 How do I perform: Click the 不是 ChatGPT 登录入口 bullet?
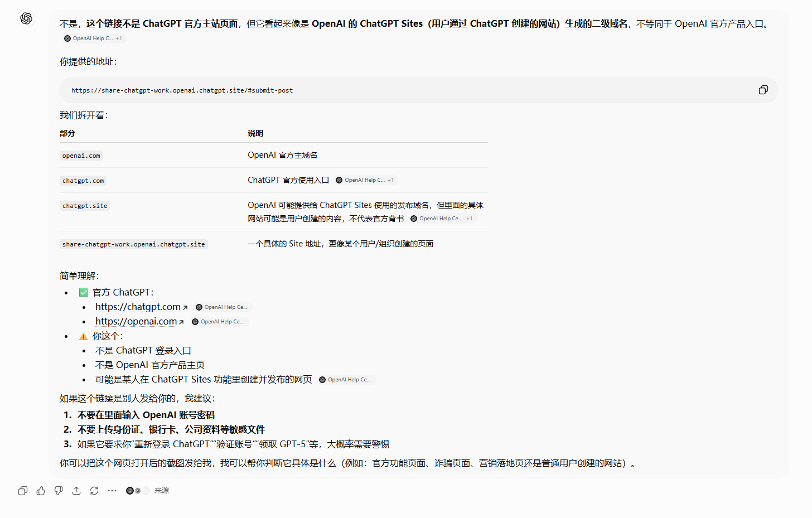click(143, 350)
